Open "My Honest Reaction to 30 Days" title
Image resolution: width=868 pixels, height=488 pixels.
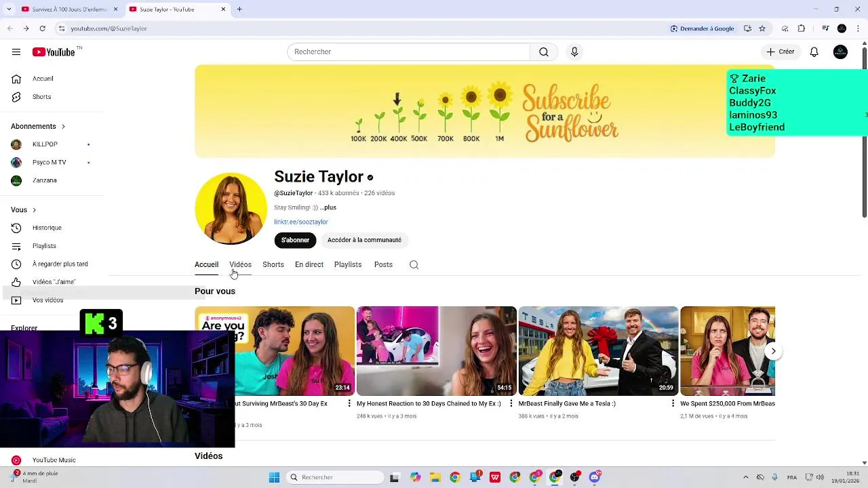429,404
